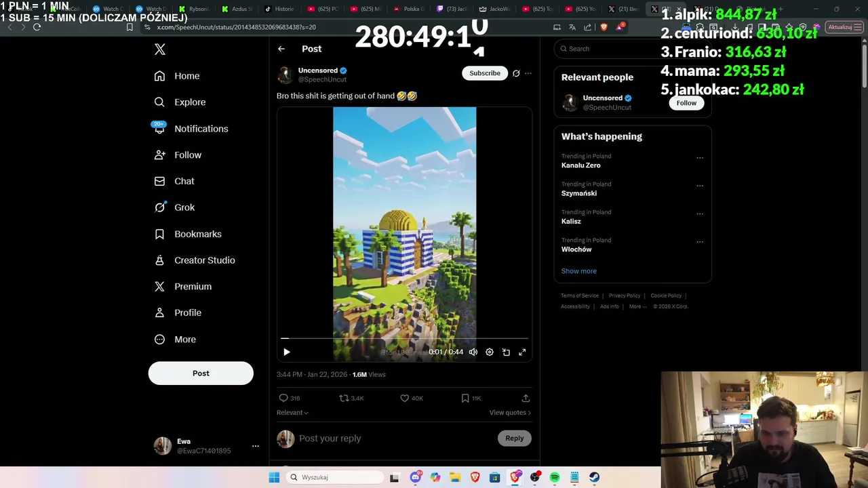
Task: Mute the video volume
Action: tap(473, 352)
